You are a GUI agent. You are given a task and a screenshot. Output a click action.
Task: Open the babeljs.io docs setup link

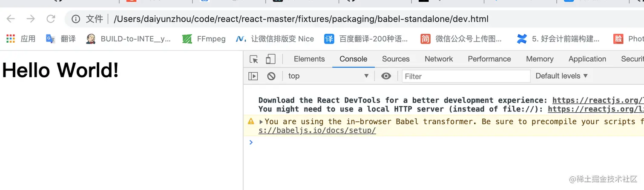[x=317, y=131]
